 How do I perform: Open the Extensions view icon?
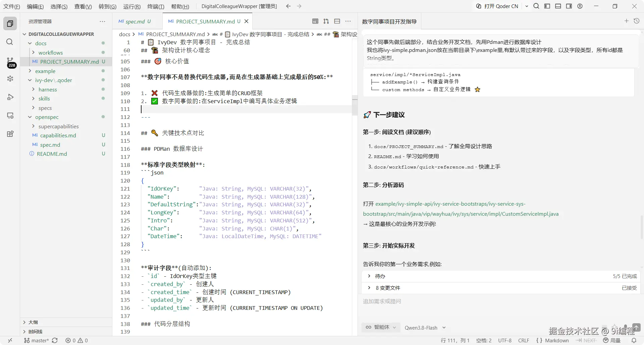point(10,134)
